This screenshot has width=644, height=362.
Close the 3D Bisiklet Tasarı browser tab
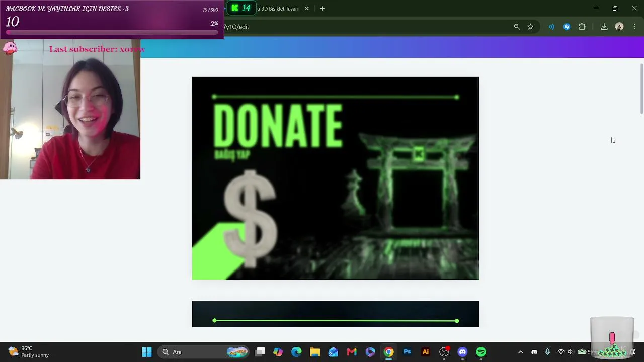click(307, 9)
